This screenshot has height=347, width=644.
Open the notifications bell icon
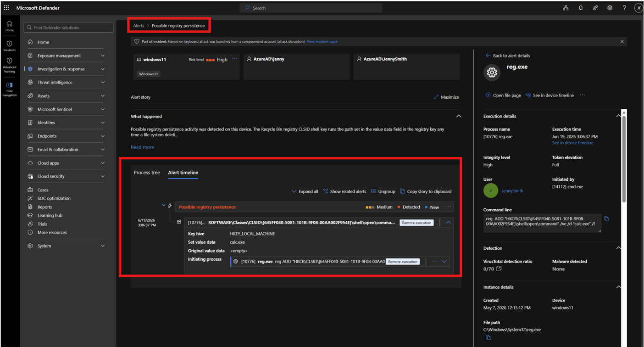[580, 8]
